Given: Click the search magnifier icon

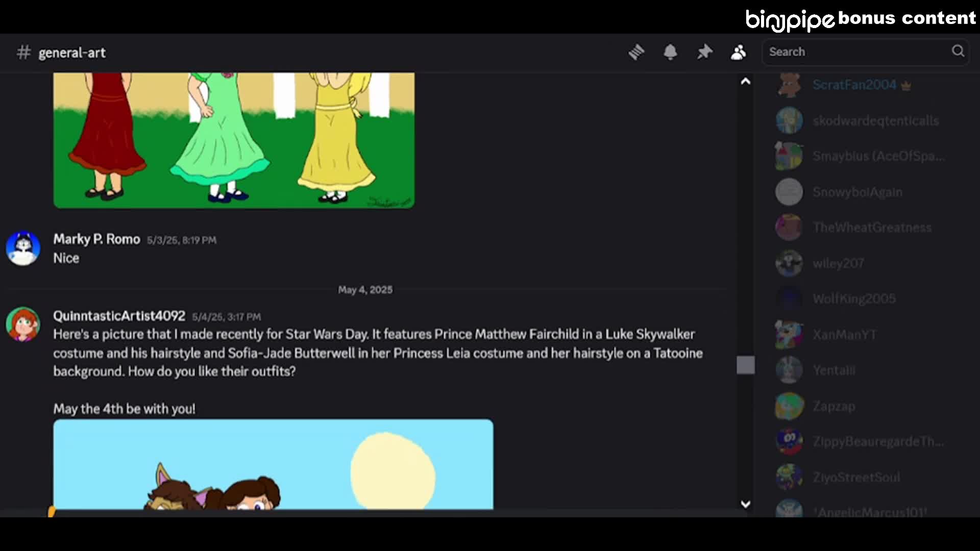Looking at the screenshot, I should pyautogui.click(x=958, y=51).
